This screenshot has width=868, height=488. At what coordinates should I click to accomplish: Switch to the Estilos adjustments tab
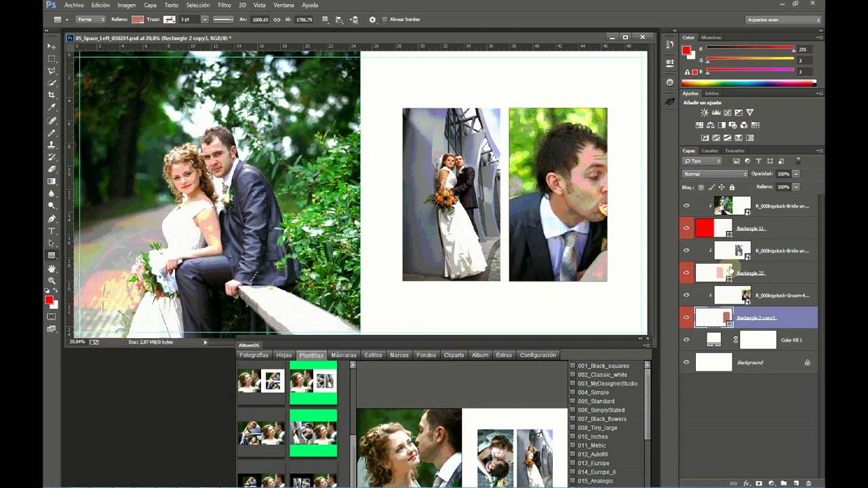[711, 94]
